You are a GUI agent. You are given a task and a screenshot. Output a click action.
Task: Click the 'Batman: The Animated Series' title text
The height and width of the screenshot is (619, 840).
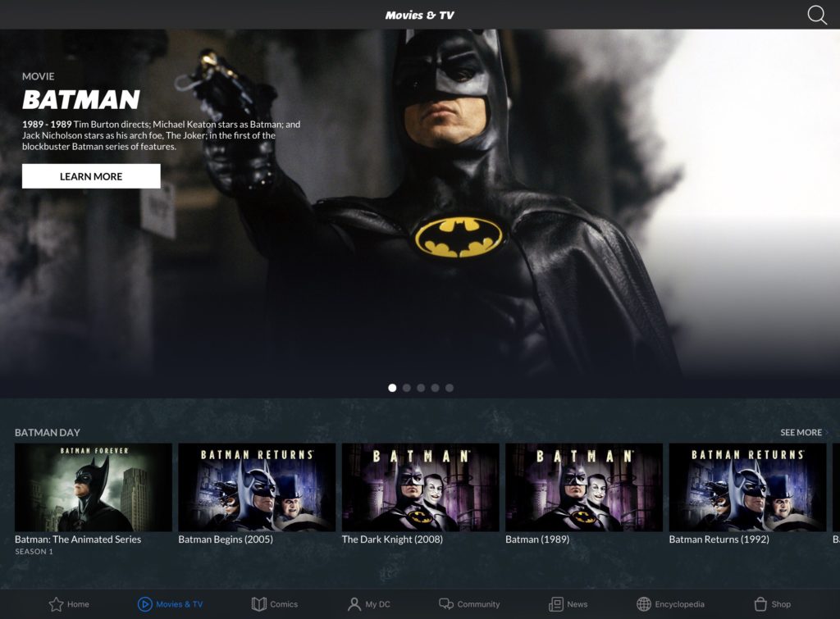click(x=78, y=539)
